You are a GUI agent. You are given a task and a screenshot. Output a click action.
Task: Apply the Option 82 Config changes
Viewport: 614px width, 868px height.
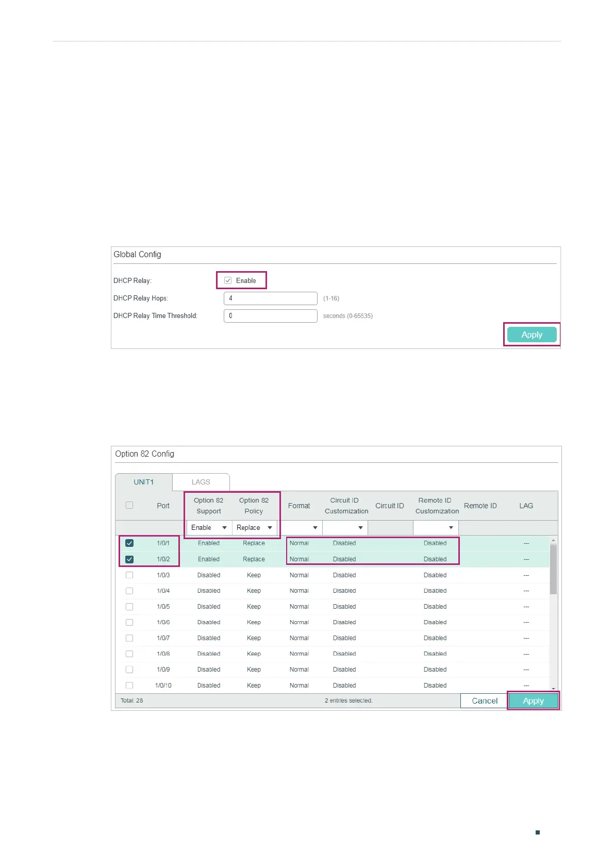[533, 701]
